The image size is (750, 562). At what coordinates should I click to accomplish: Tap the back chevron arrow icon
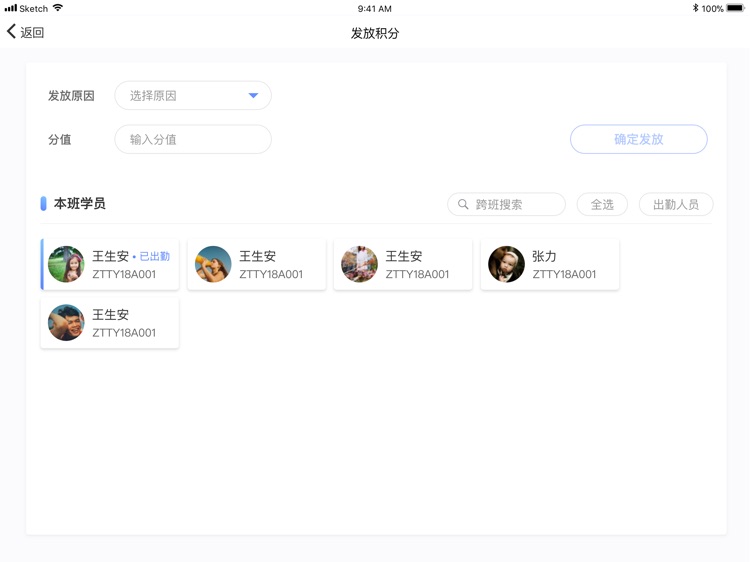11,32
